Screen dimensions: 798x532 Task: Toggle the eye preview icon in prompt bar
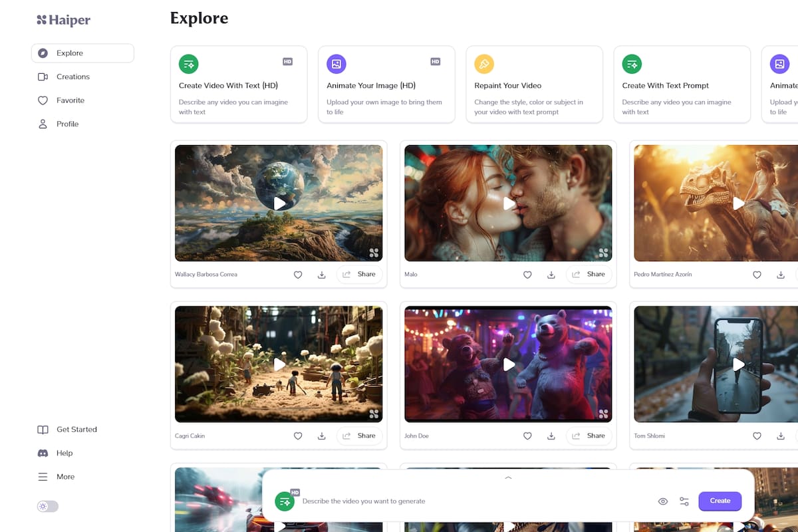(662, 501)
